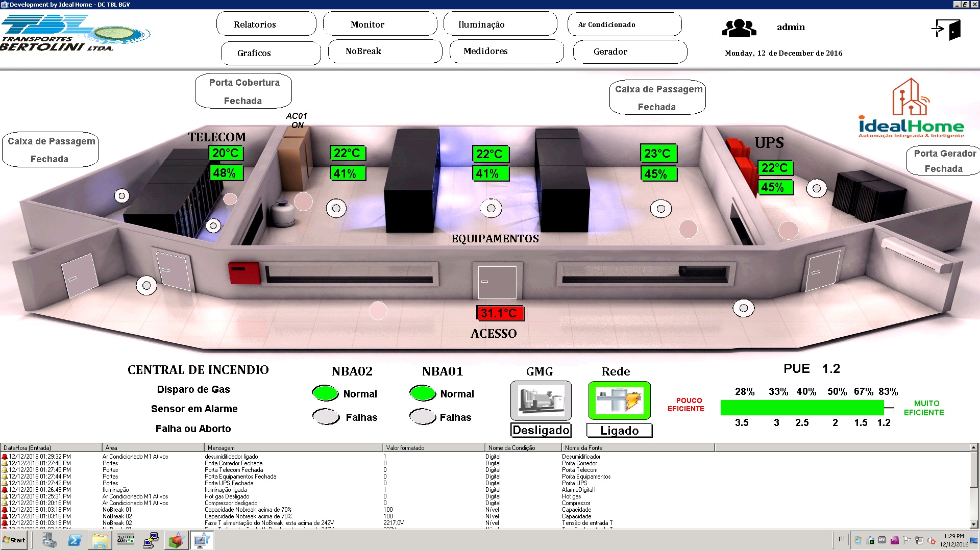
Task: Open Windows Explorer folder in taskbar
Action: pos(100,540)
